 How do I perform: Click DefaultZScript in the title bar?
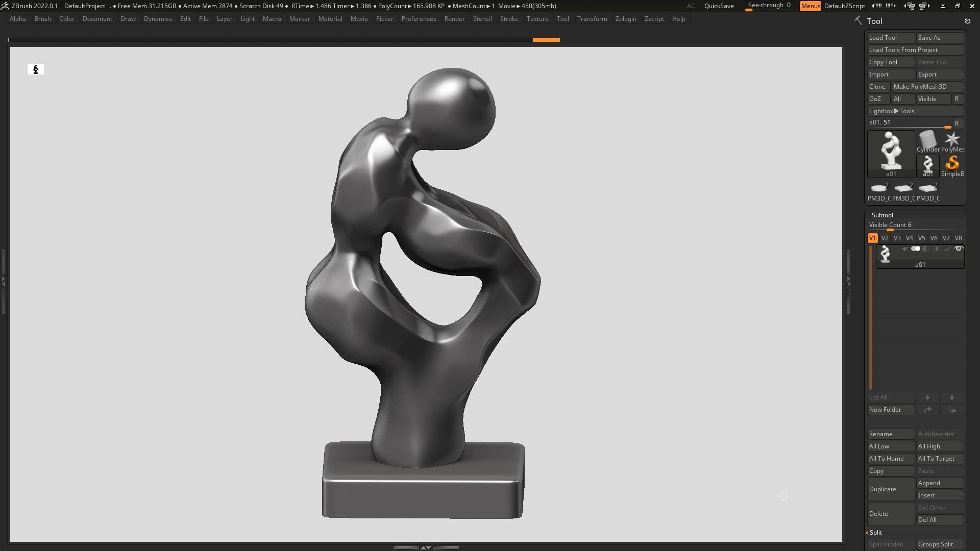coord(844,6)
